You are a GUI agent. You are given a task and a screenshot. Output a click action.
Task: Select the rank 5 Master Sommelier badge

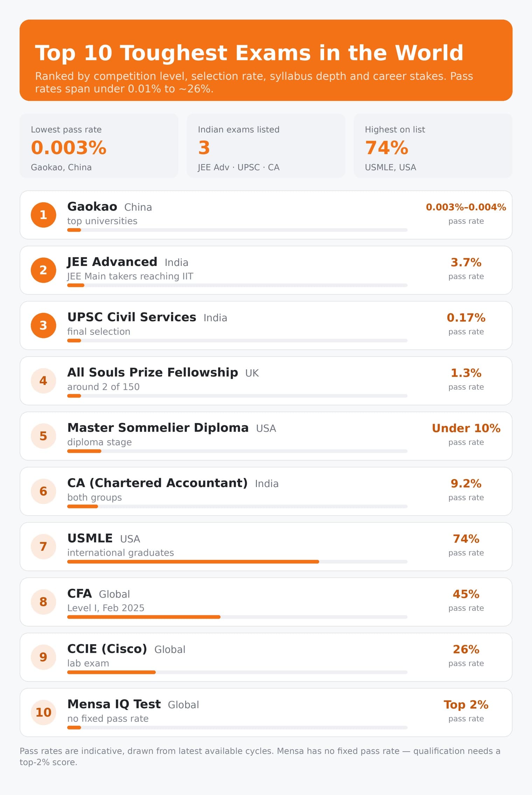coord(43,436)
